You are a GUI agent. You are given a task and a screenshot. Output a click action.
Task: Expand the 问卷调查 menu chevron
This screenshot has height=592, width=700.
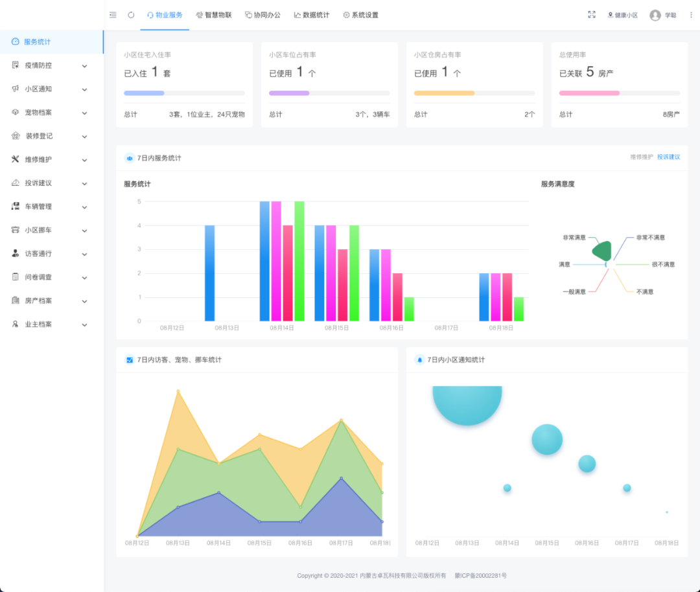pos(84,278)
